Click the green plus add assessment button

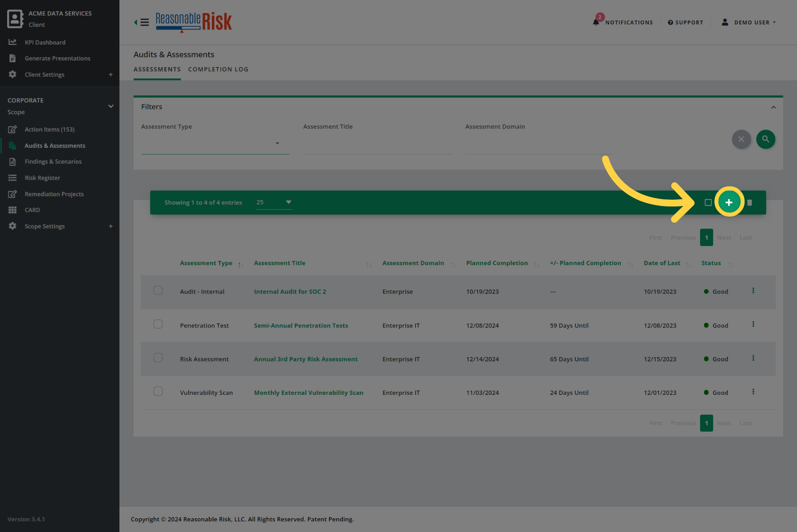pyautogui.click(x=729, y=202)
